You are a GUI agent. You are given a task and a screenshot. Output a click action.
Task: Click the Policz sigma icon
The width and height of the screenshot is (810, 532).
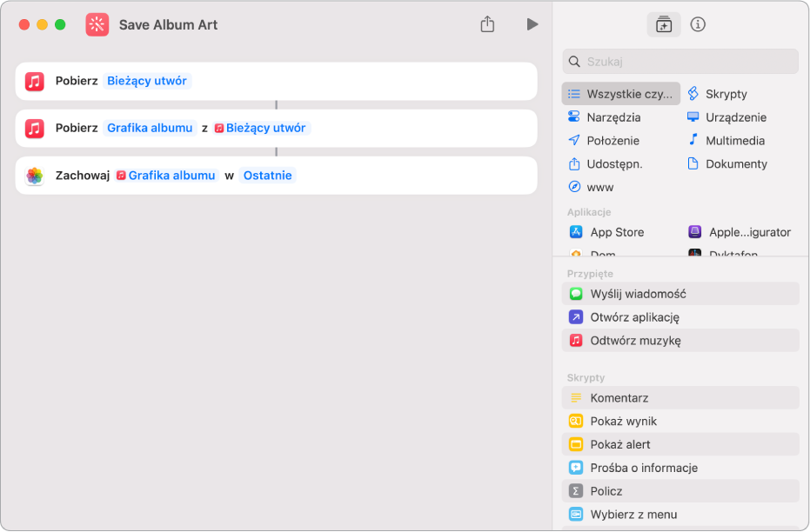(x=576, y=491)
